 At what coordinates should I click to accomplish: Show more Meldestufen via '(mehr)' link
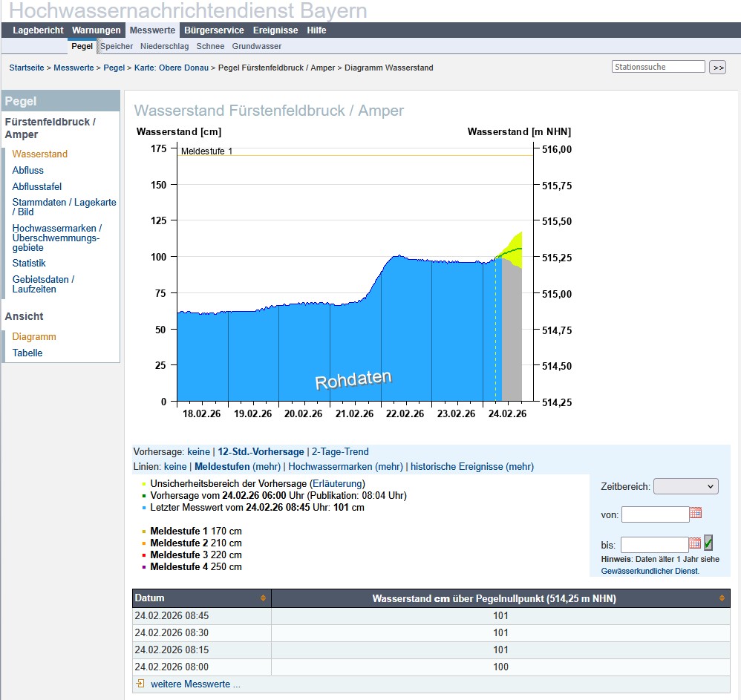[x=267, y=467]
